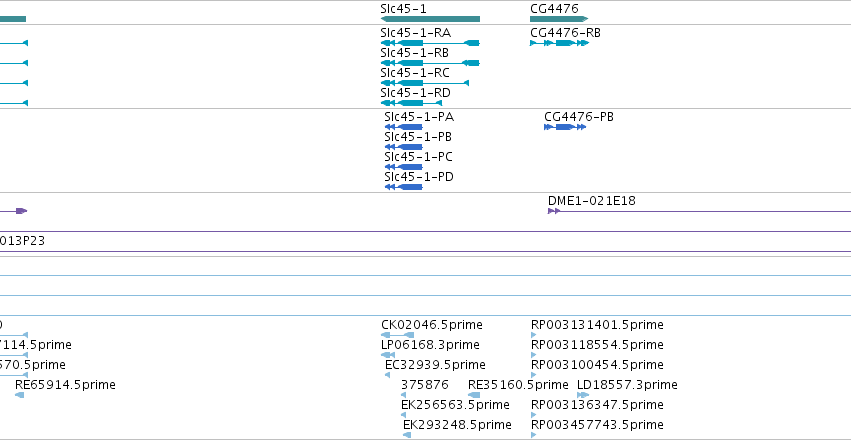Select EST LP06168.3prime
The image size is (851, 440).
(x=430, y=345)
